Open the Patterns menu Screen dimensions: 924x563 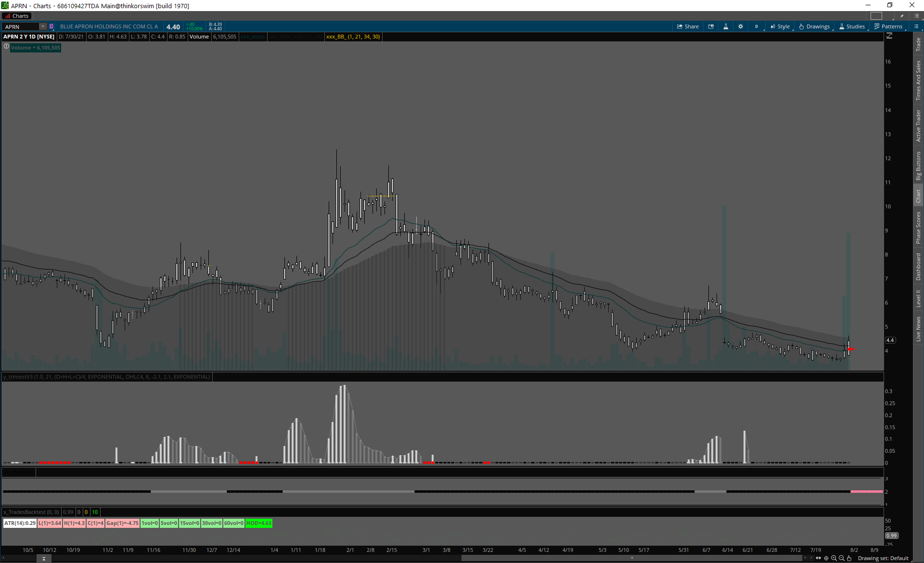(x=888, y=26)
